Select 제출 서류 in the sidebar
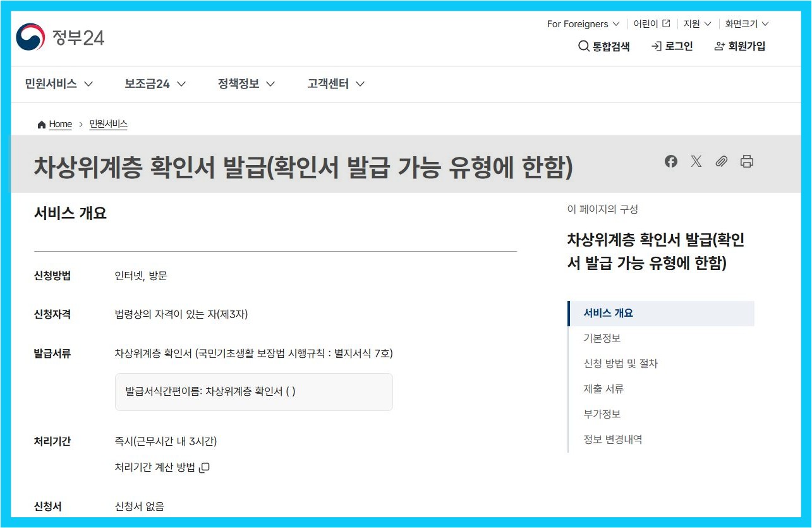Viewport: 812px width, 528px height. click(x=598, y=389)
